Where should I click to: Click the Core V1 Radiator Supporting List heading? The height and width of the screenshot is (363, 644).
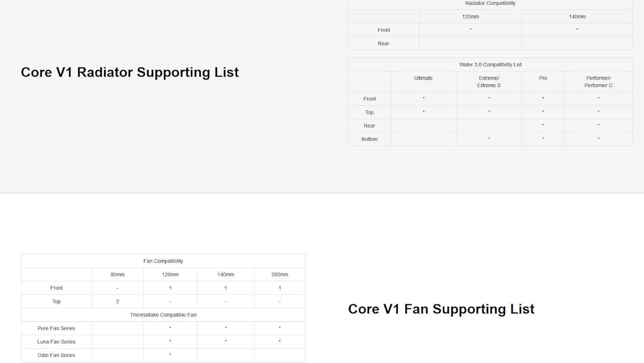click(x=130, y=72)
